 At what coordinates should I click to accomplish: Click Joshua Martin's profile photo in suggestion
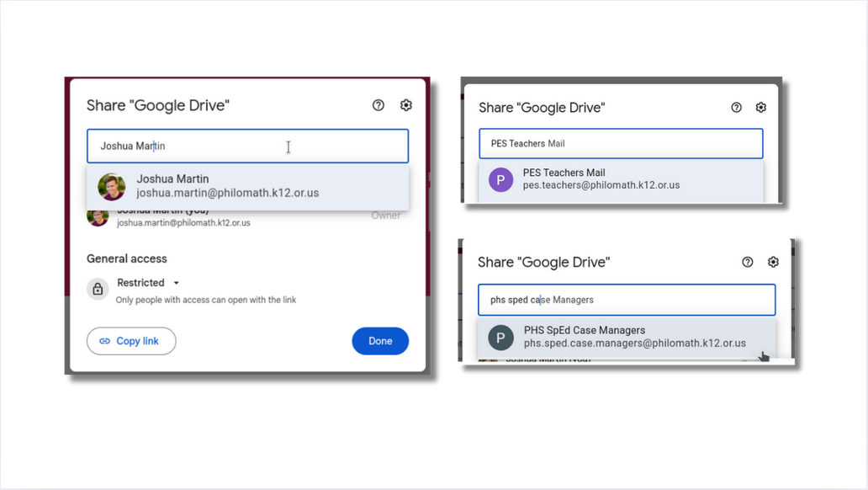[112, 186]
